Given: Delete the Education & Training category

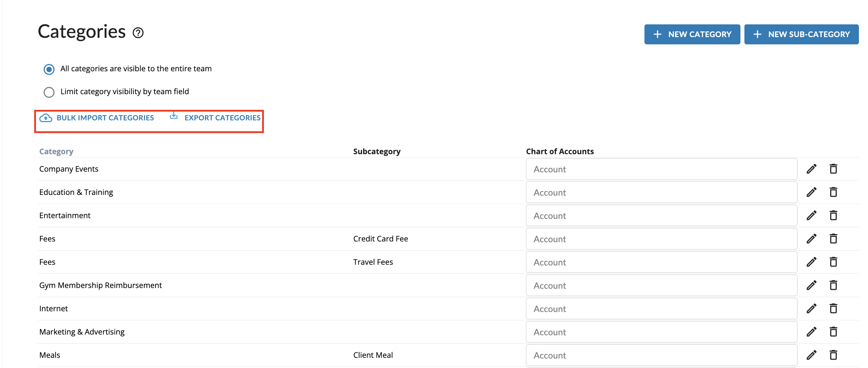Looking at the screenshot, I should (833, 192).
